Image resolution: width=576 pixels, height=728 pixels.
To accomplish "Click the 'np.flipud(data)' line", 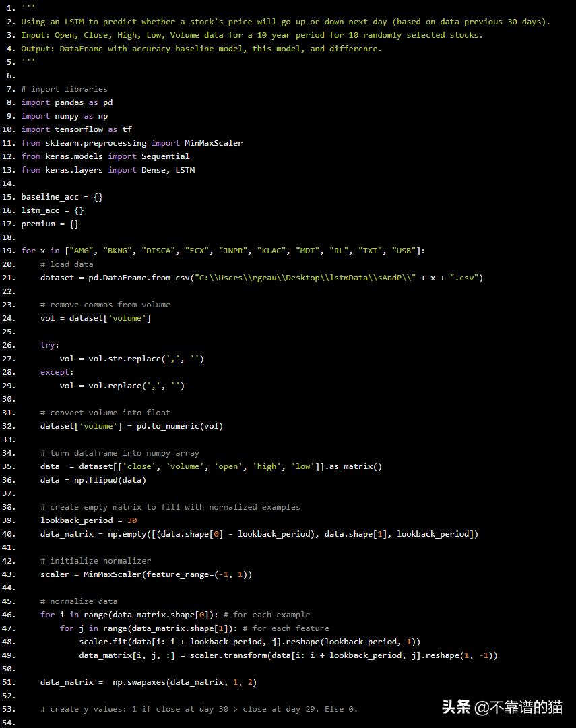I will point(93,480).
